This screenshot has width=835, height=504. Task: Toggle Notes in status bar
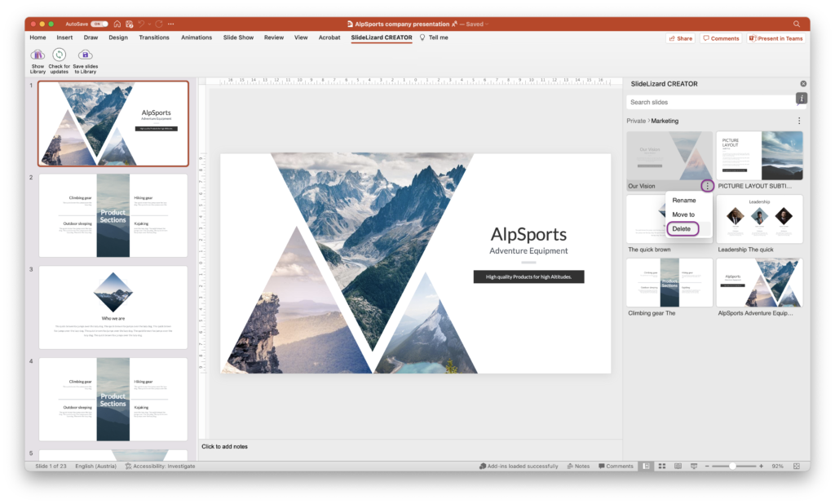click(578, 466)
